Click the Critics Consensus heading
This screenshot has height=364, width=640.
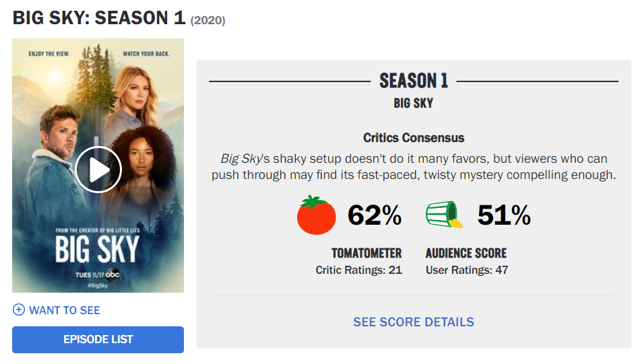[x=414, y=138]
